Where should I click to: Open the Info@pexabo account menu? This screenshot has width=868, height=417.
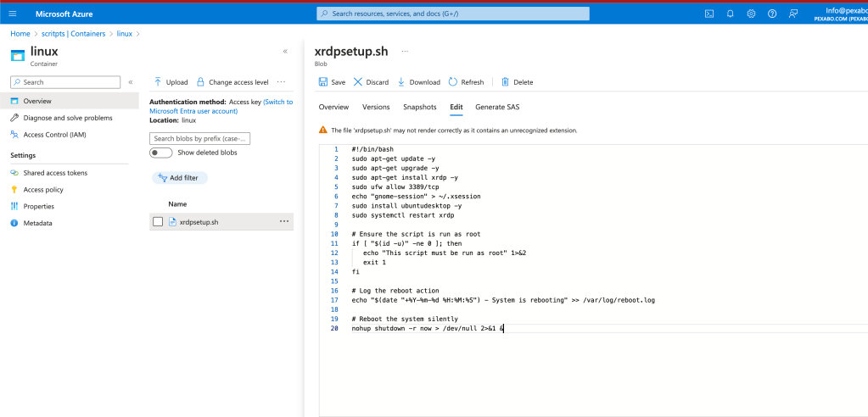click(x=840, y=14)
